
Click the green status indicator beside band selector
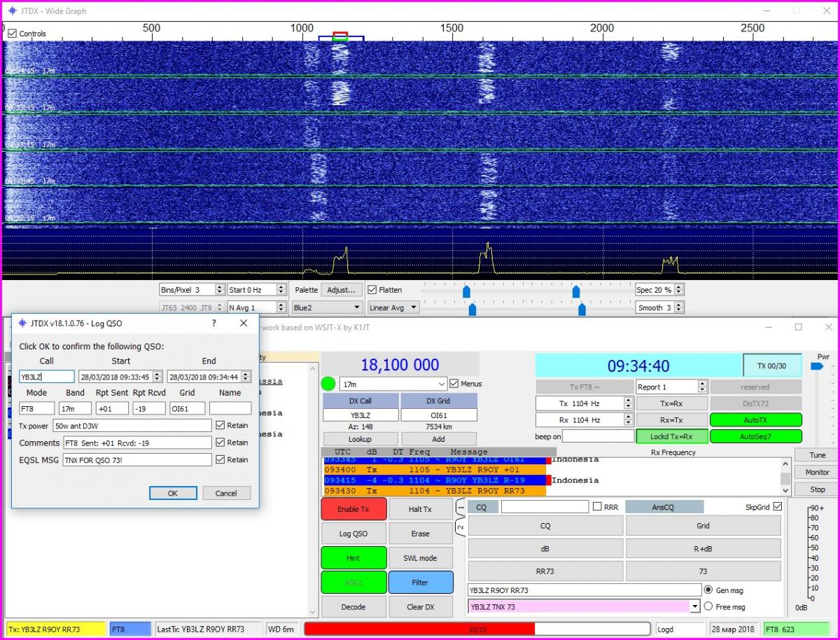[328, 384]
